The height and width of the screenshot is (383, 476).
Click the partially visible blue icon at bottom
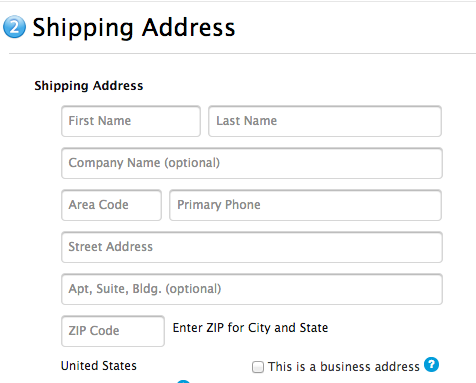pos(183,381)
